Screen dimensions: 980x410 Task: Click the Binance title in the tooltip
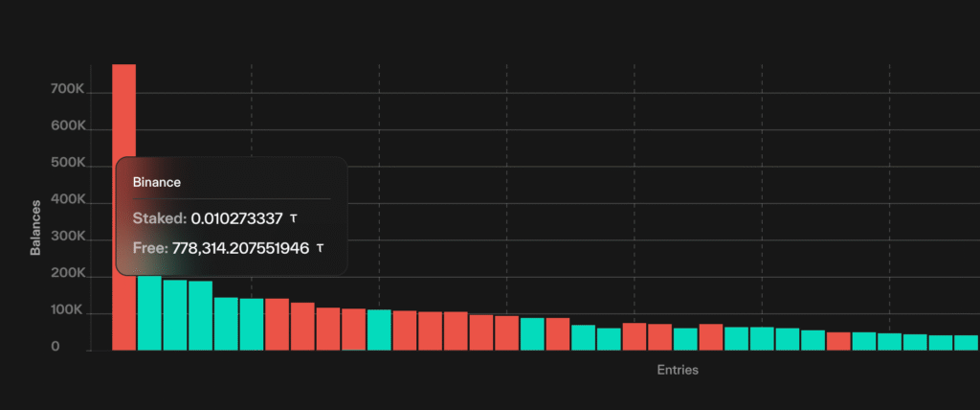tap(157, 181)
